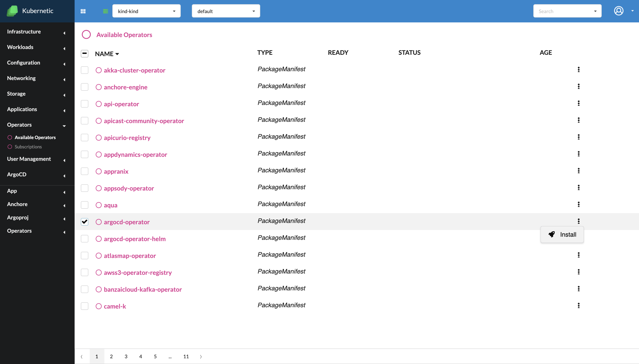Open actions menu for apicurio-registry
The height and width of the screenshot is (364, 639).
pyautogui.click(x=578, y=137)
